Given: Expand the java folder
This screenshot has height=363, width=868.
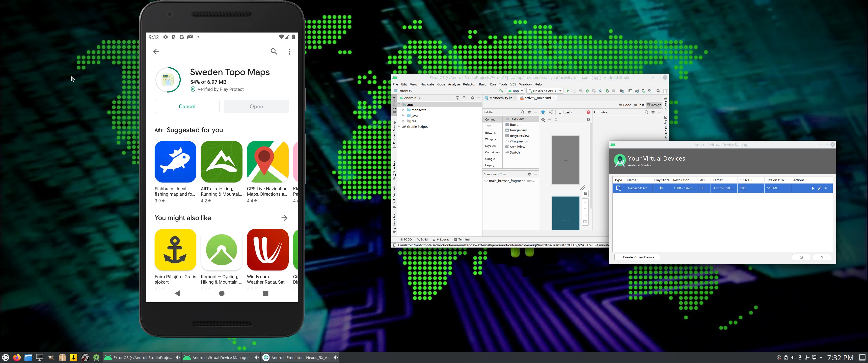Looking at the screenshot, I should click(403, 115).
